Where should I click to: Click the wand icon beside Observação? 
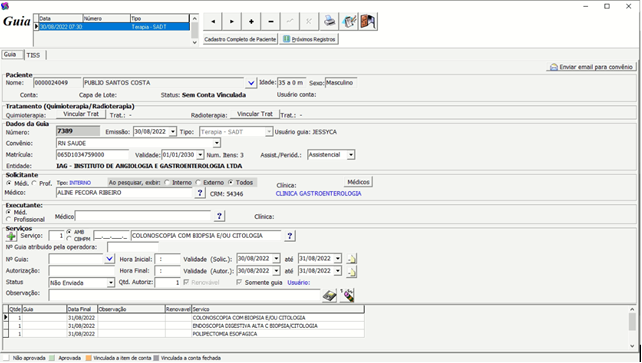[347, 295]
